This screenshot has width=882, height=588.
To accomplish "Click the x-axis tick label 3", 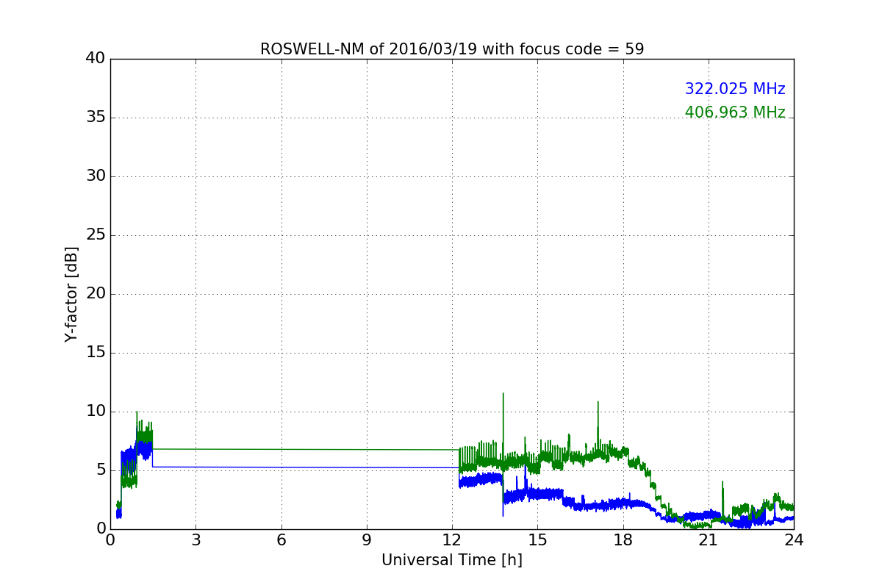I will pyautogui.click(x=196, y=539).
